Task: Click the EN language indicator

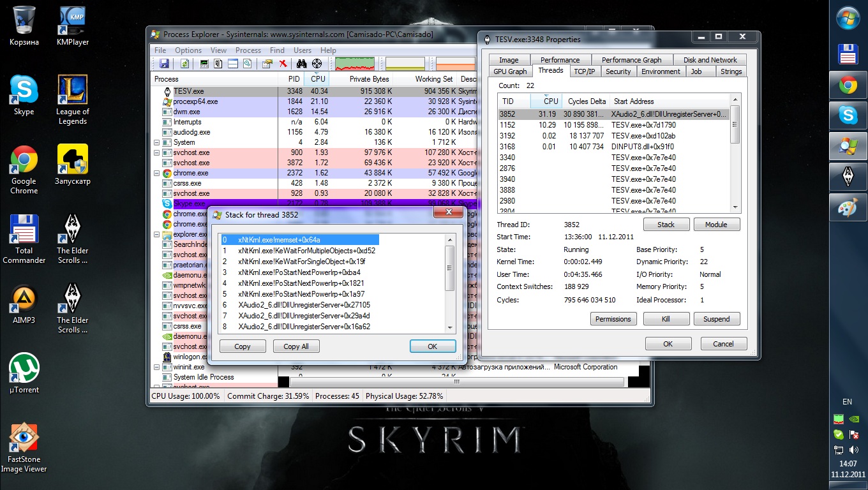Action: tap(848, 402)
